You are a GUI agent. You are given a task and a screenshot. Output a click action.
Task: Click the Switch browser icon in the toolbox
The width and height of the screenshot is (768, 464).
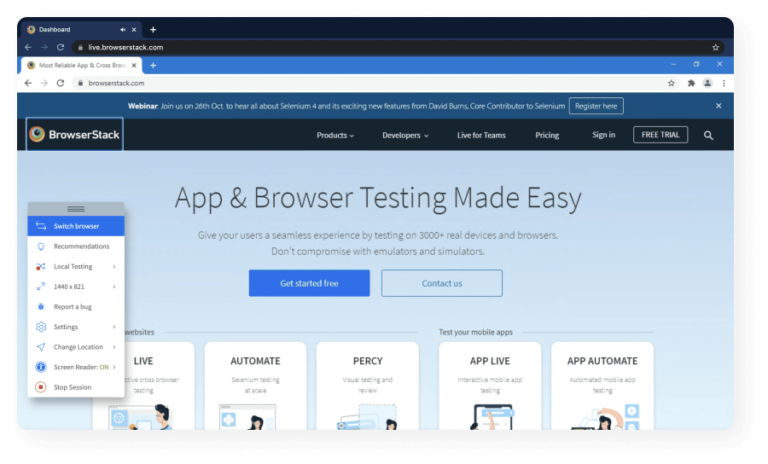[x=41, y=226]
